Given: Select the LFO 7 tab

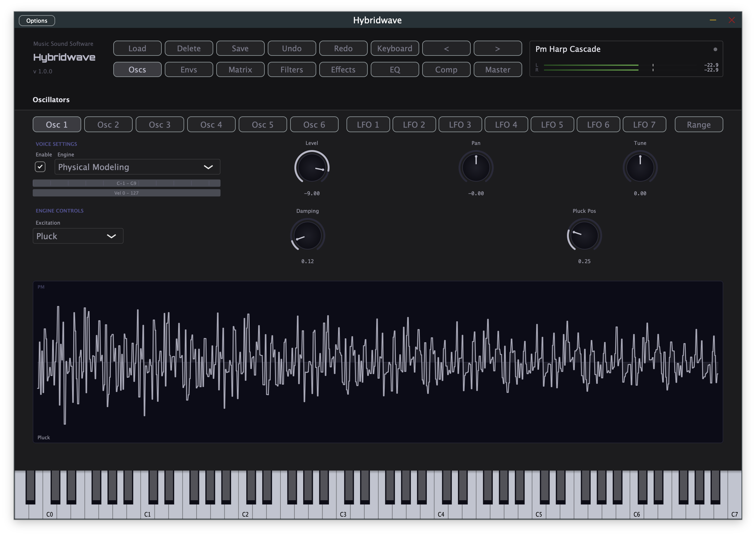Looking at the screenshot, I should tap(644, 124).
